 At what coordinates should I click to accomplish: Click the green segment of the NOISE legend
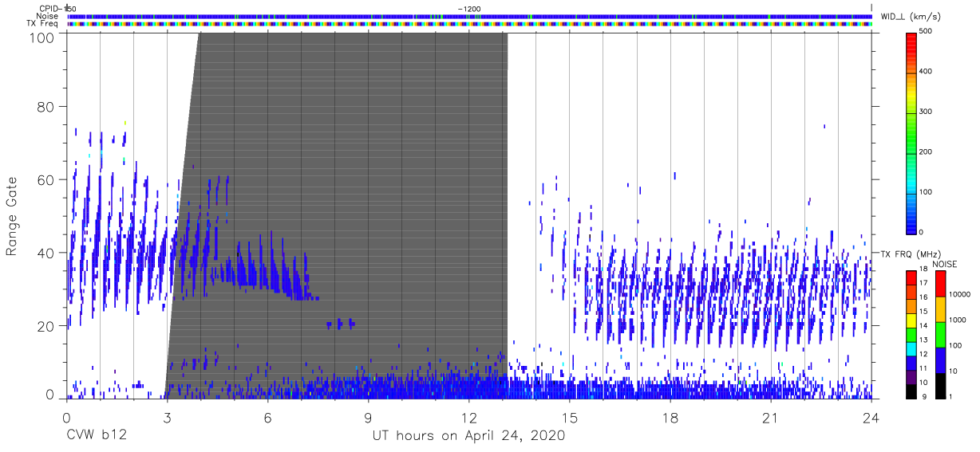(939, 335)
